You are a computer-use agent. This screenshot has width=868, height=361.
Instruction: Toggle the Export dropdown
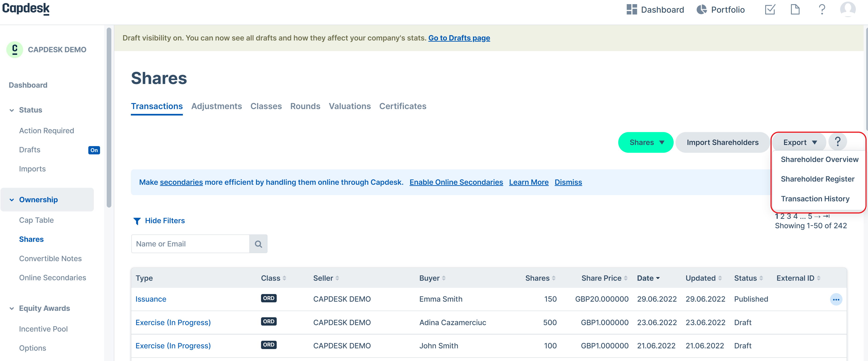point(799,143)
